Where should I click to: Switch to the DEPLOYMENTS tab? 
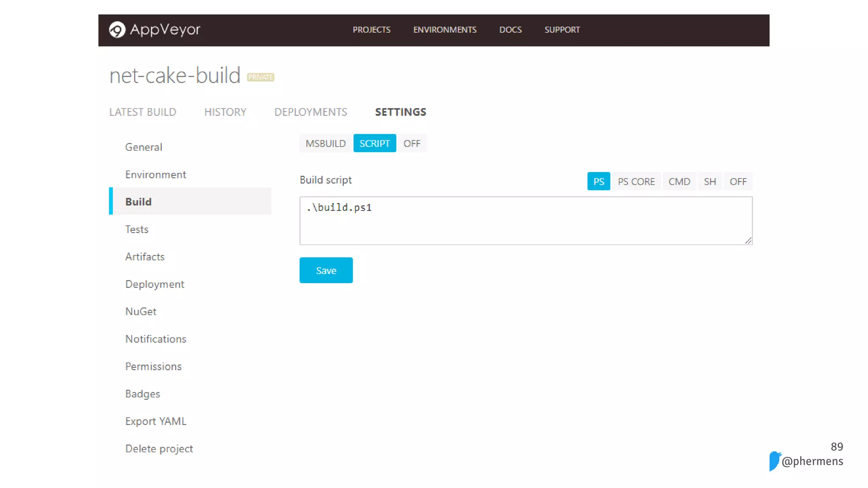(x=311, y=112)
